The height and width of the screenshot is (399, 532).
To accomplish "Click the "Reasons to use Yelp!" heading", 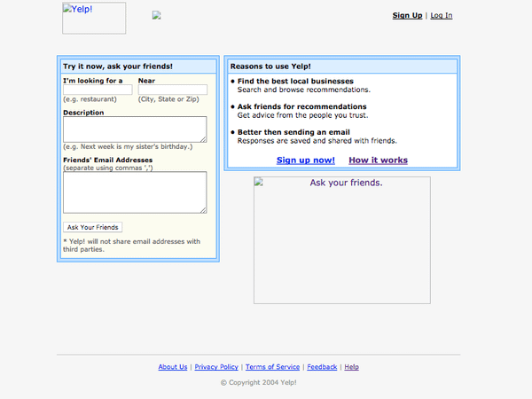I will pyautogui.click(x=270, y=66).
